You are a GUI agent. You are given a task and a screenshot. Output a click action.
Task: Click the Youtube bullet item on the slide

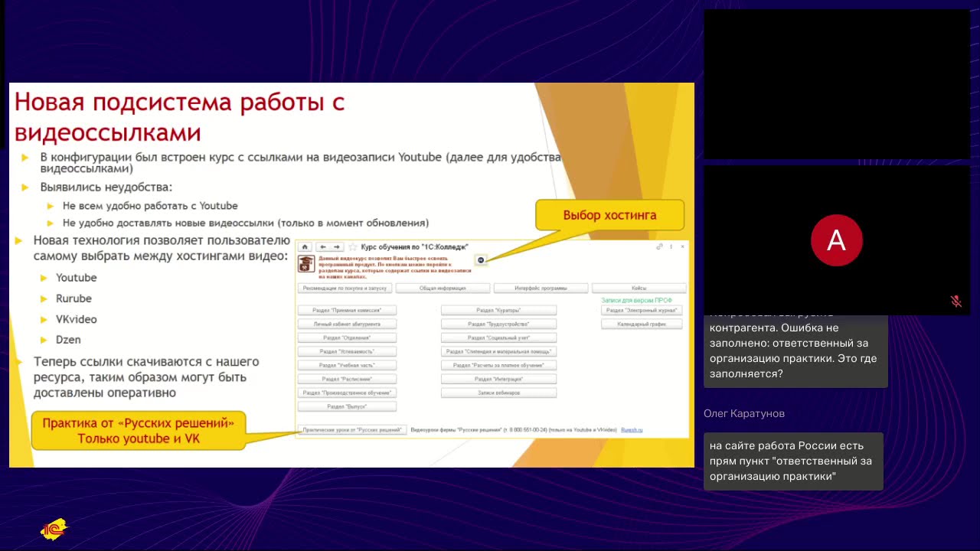click(x=76, y=278)
